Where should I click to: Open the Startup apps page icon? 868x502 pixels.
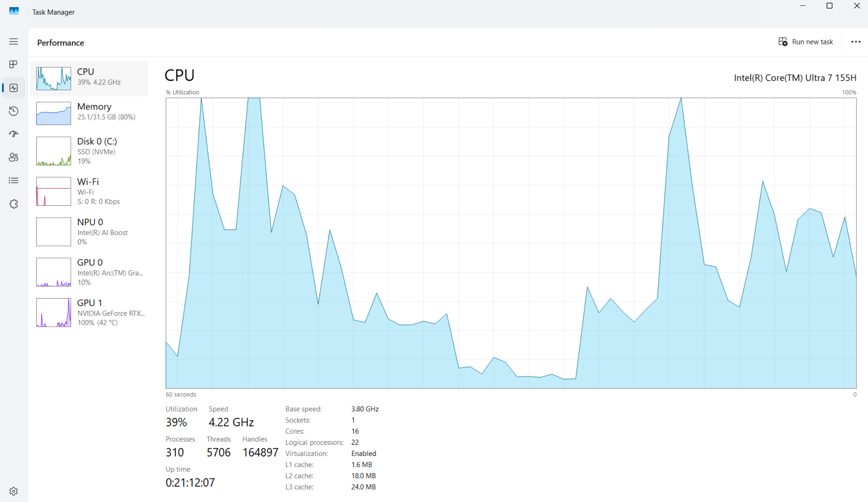[14, 134]
